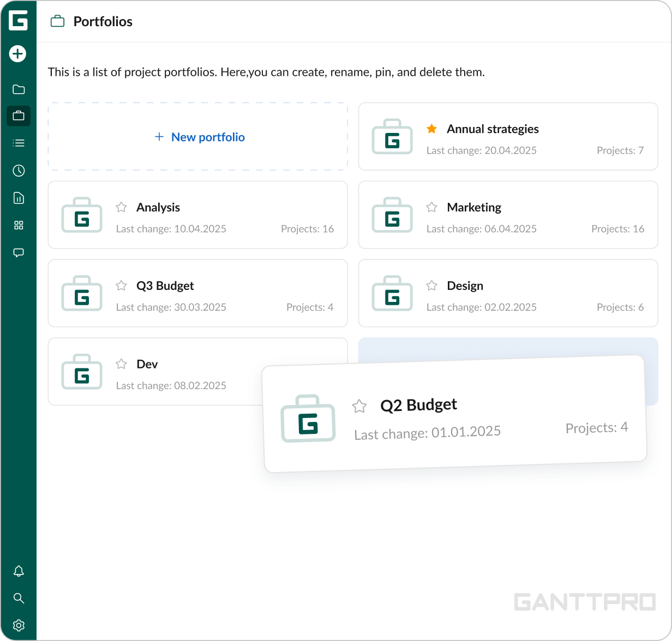Star the Design portfolio
Image resolution: width=672 pixels, height=641 pixels.
point(431,286)
